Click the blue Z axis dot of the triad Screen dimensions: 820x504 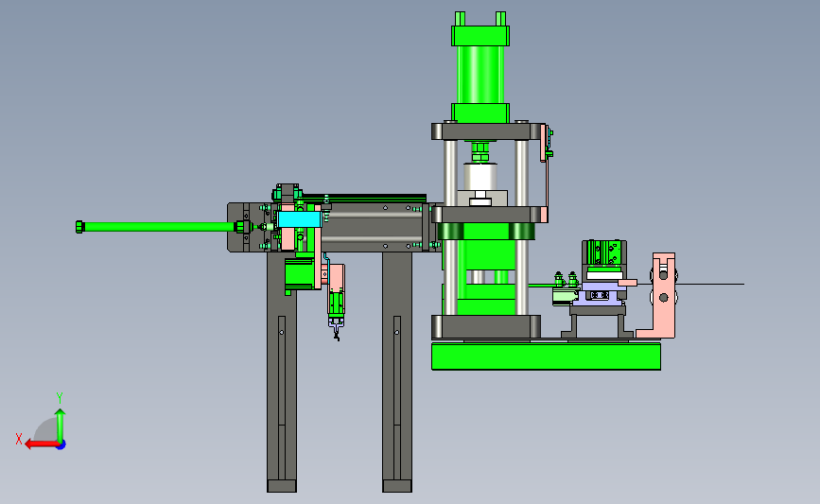click(61, 445)
